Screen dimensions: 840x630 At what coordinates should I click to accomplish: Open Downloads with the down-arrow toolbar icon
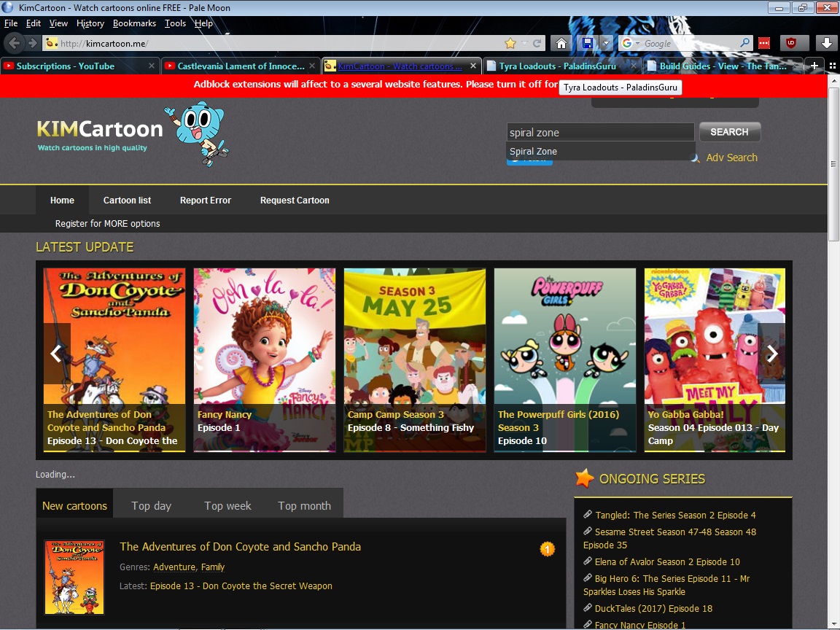(x=826, y=42)
